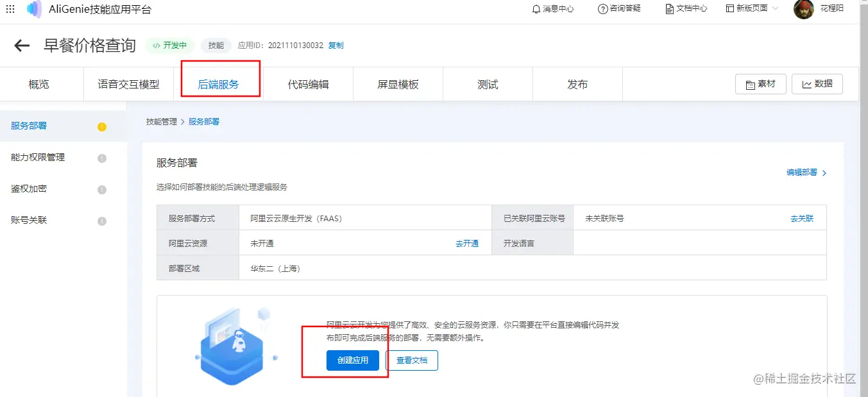Click the 技能管理 breadcrumb

pos(162,121)
